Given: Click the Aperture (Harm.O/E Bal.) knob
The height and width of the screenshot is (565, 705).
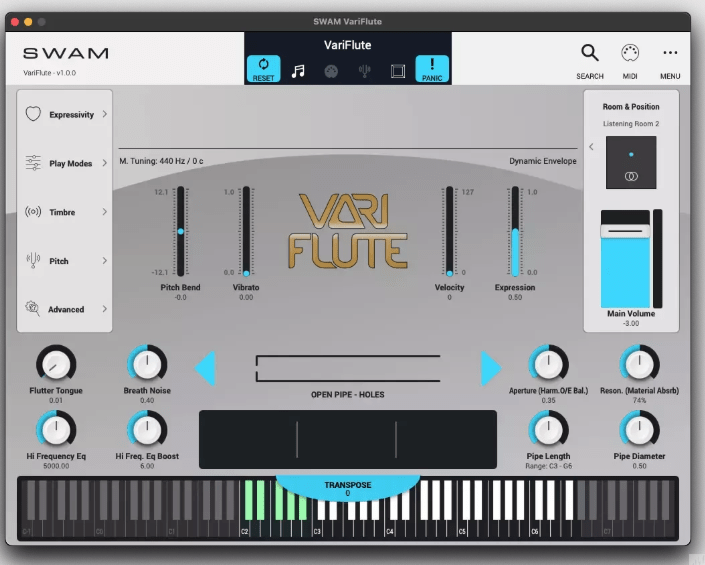Looking at the screenshot, I should click(549, 365).
